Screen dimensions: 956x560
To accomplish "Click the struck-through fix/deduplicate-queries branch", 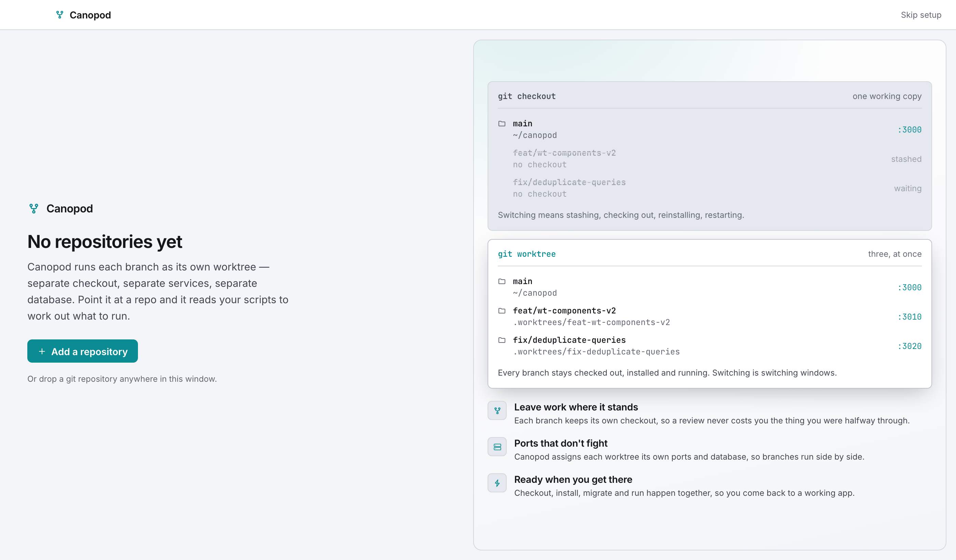I will coord(569,182).
